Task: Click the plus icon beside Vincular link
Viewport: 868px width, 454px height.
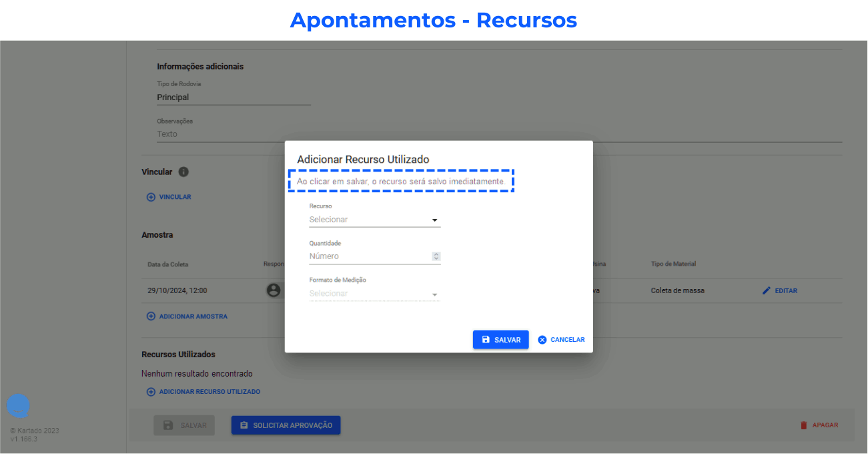Action: pos(151,197)
